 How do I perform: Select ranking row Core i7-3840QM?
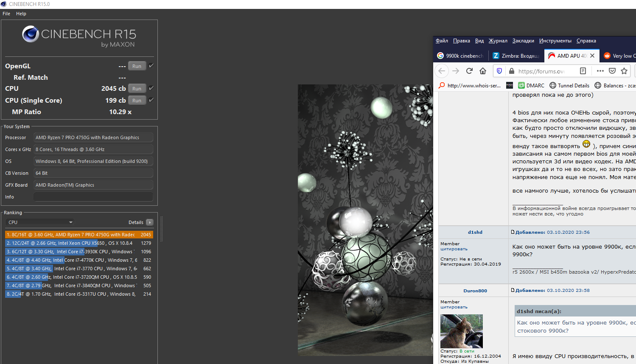click(79, 286)
